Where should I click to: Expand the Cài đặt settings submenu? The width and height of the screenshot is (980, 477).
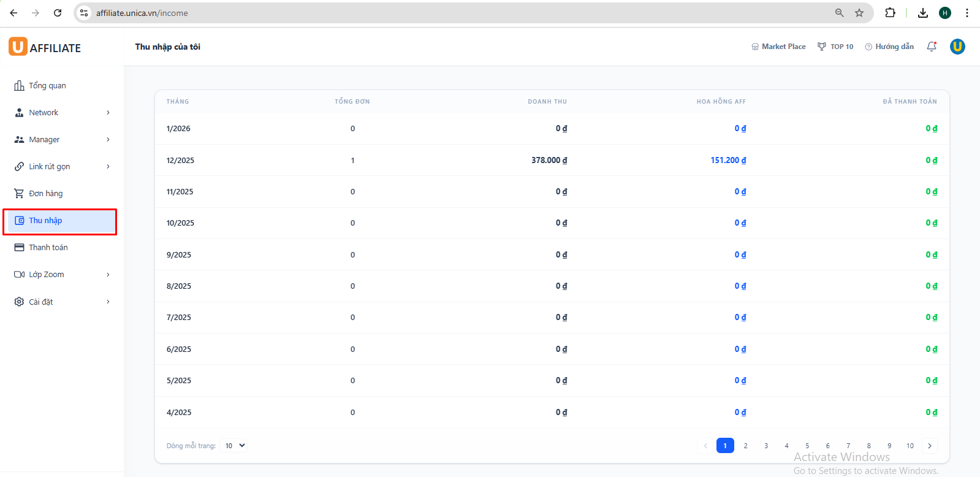[x=61, y=302]
